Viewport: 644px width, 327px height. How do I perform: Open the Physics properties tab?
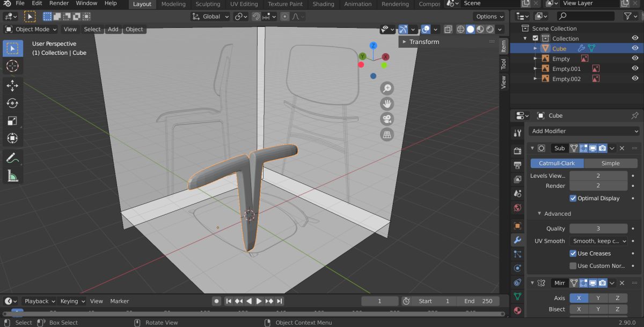point(517,268)
